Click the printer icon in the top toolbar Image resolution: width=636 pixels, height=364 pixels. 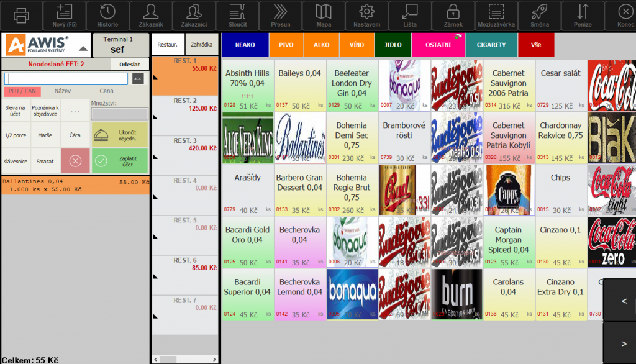click(21, 16)
